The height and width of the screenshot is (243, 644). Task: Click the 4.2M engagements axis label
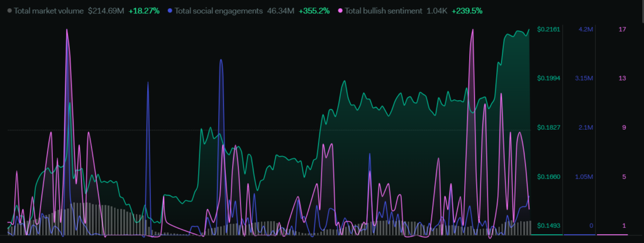coord(586,29)
